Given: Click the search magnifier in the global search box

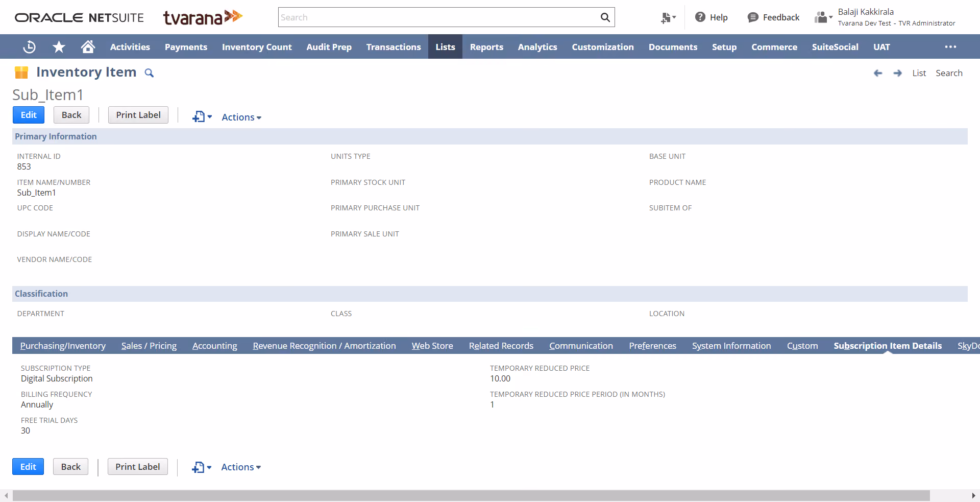Looking at the screenshot, I should [x=605, y=17].
